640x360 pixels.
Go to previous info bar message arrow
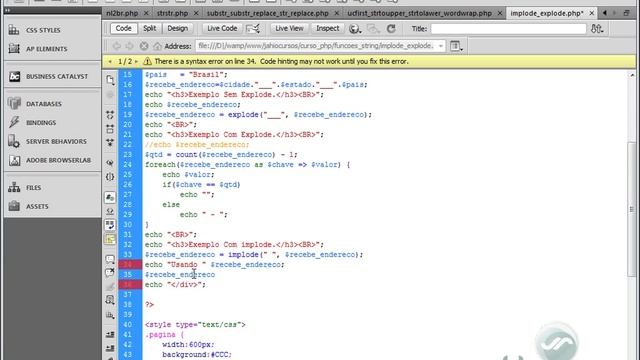(110, 62)
